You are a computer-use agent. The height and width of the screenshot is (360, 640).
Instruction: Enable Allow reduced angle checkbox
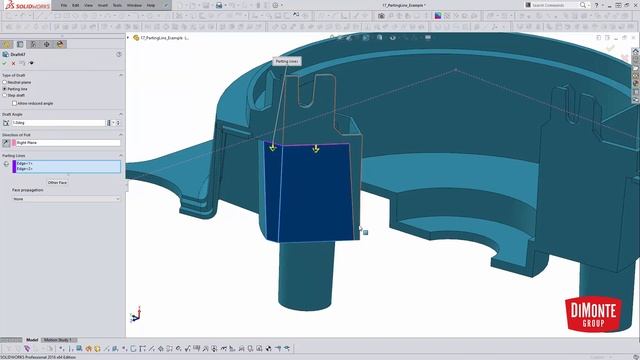pyautogui.click(x=14, y=103)
